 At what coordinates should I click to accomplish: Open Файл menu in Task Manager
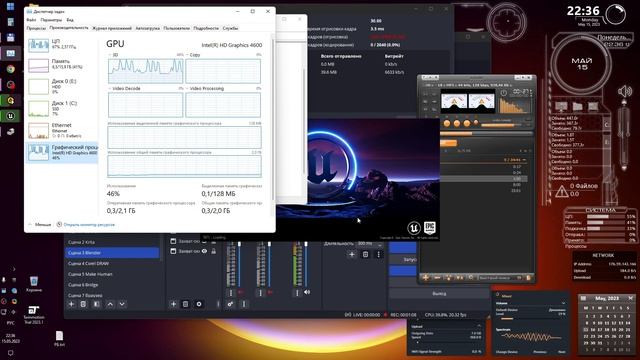(x=31, y=20)
